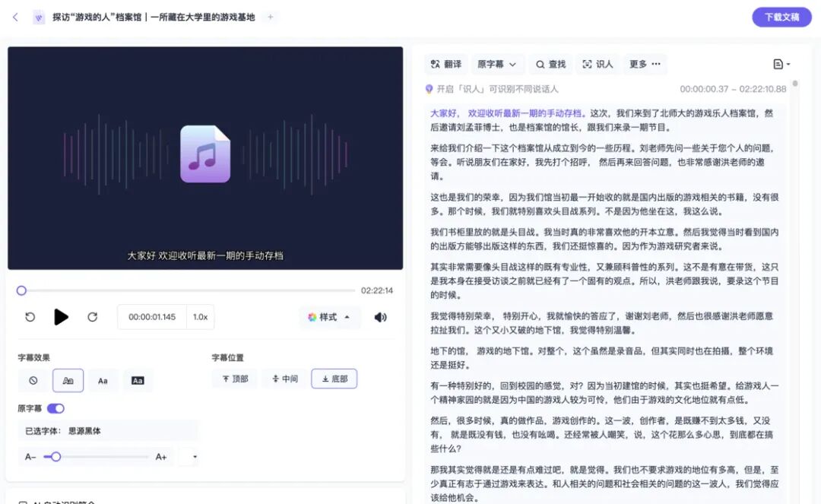Expand the 原字幕 dropdown

click(496, 64)
